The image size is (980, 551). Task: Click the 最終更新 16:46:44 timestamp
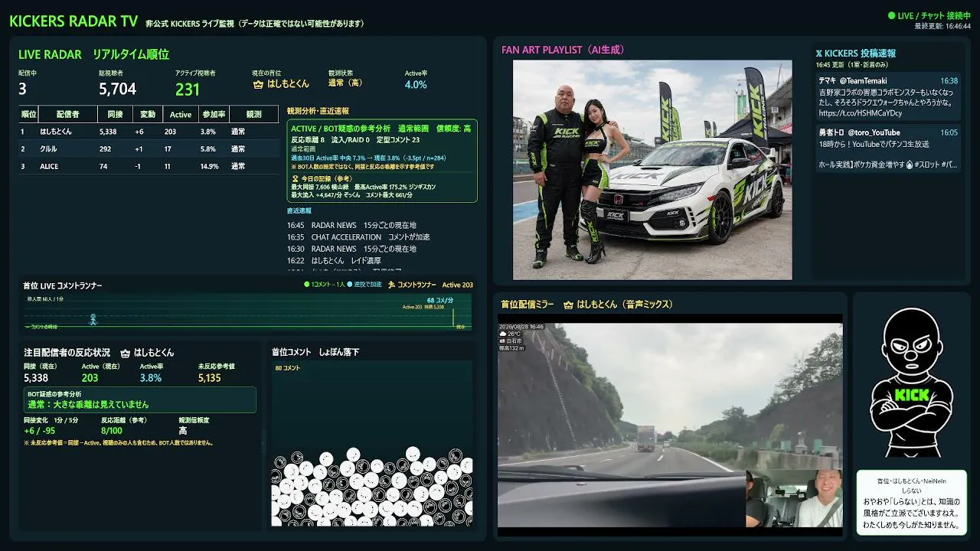click(942, 26)
